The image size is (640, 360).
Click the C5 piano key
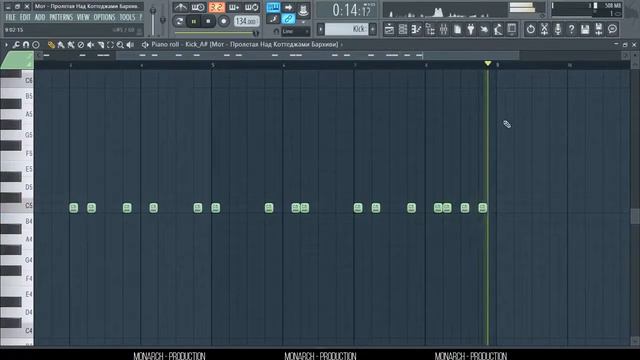click(17, 206)
